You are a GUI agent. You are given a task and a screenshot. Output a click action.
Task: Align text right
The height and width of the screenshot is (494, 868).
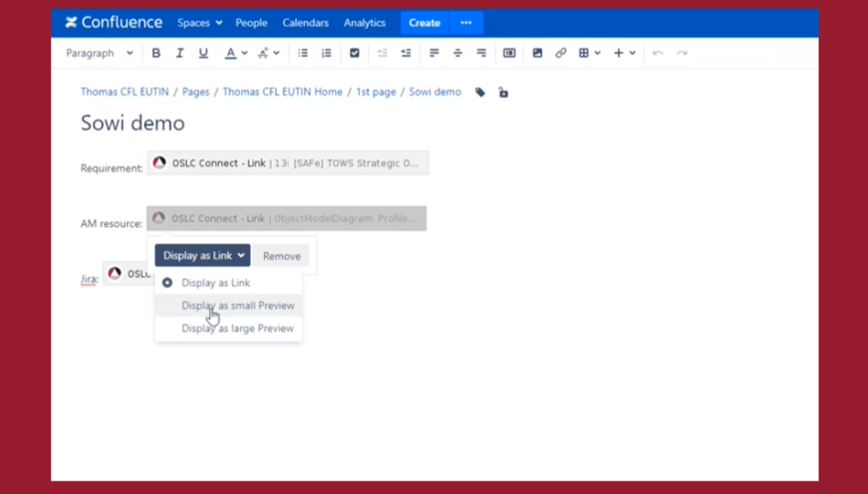481,53
